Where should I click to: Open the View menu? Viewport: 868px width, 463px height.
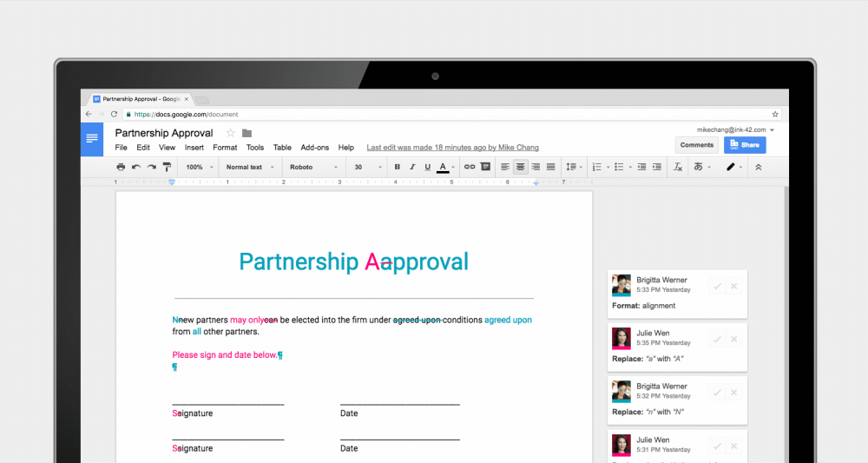pos(168,148)
